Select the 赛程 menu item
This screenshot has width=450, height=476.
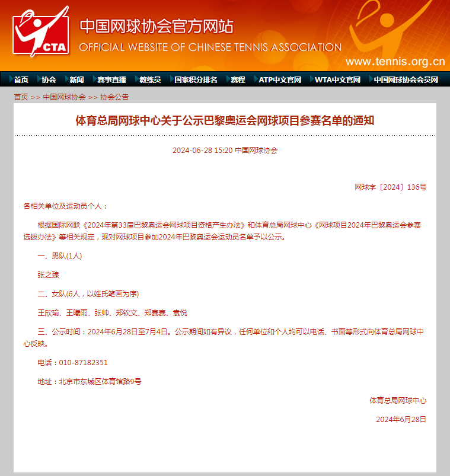coord(238,79)
